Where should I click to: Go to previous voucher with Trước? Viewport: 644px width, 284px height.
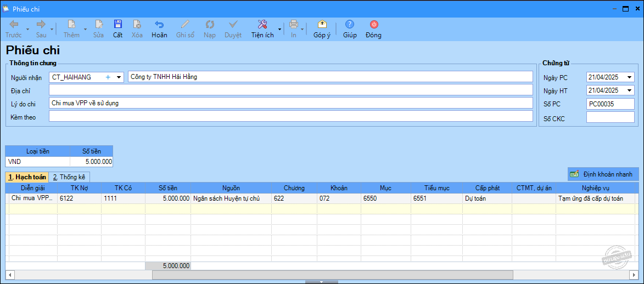14,29
